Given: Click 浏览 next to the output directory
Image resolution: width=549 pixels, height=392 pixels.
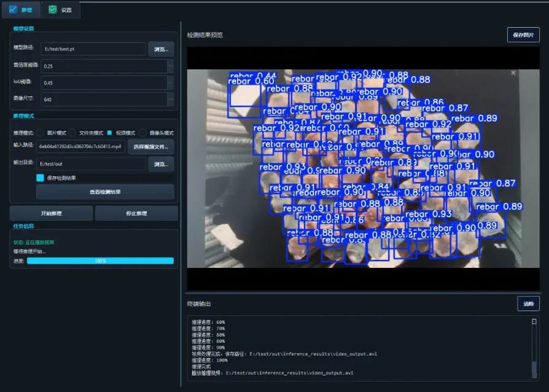Looking at the screenshot, I should [160, 164].
